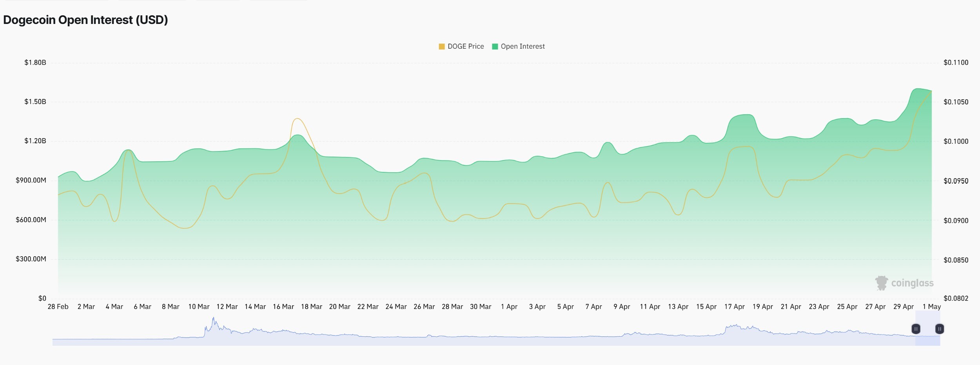The height and width of the screenshot is (365, 980).
Task: Click the 17 Apr date label
Action: [735, 307]
